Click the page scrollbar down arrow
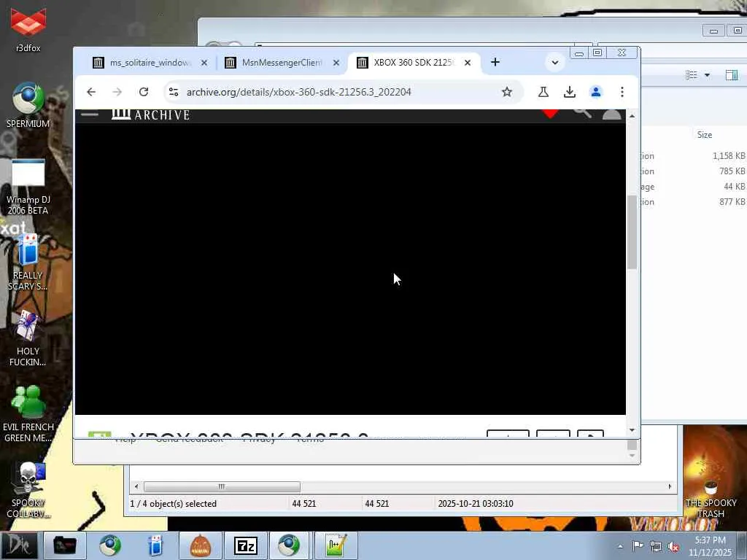Image resolution: width=747 pixels, height=560 pixels. pos(632,430)
